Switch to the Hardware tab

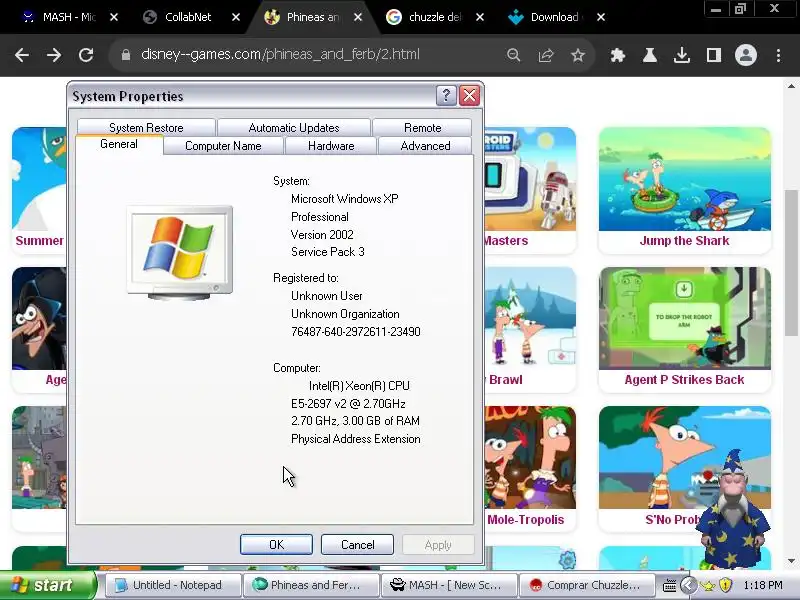[331, 146]
